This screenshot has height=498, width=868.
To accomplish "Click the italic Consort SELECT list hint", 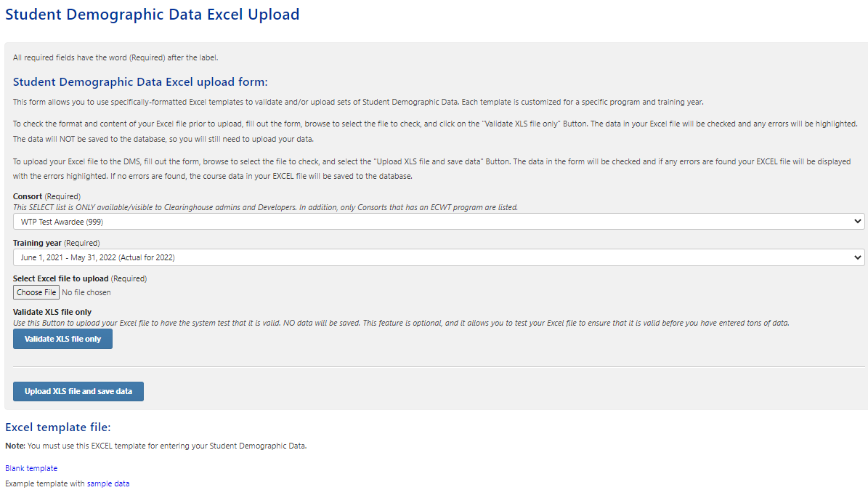I will (x=265, y=207).
